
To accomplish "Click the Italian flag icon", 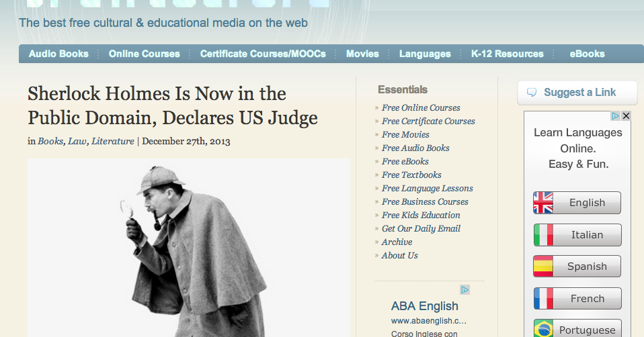I will (543, 235).
